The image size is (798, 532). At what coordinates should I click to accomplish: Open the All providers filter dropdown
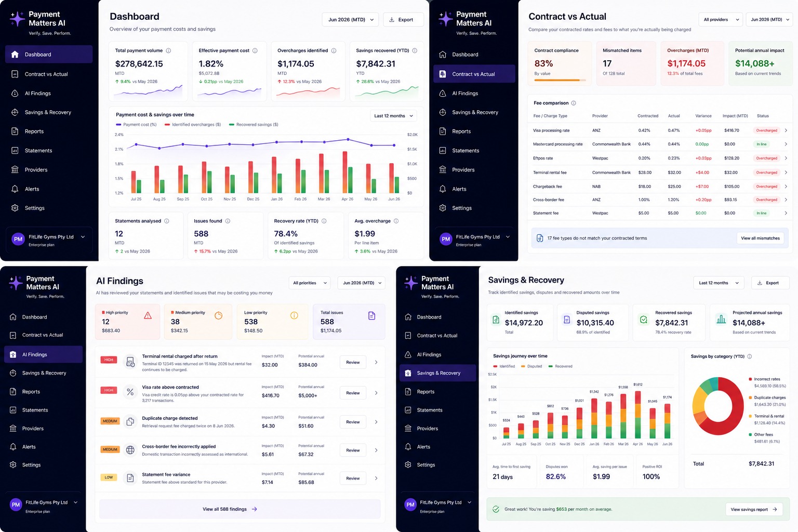coord(721,20)
